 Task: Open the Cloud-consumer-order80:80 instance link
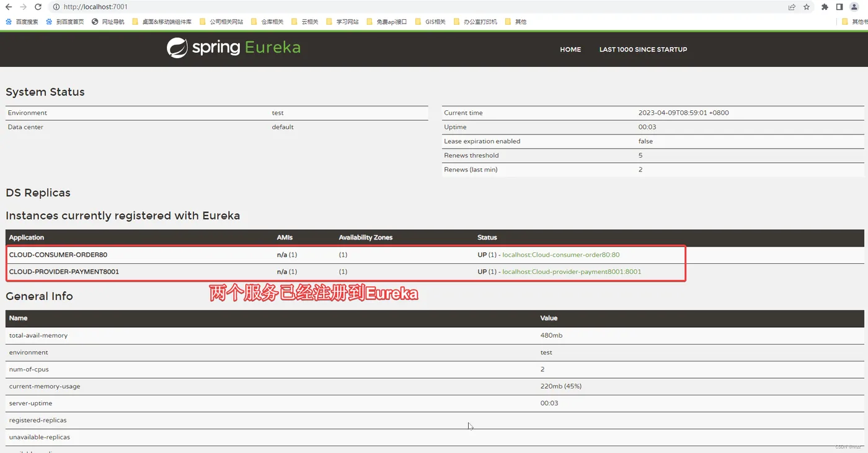coord(561,255)
